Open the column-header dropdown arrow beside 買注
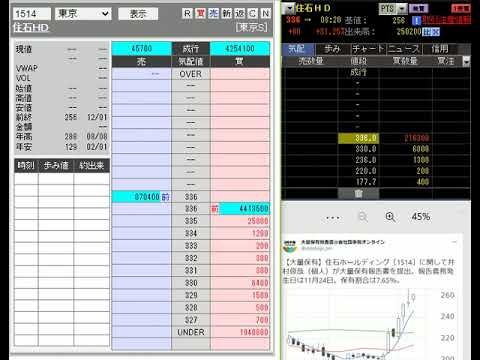 click(466, 61)
